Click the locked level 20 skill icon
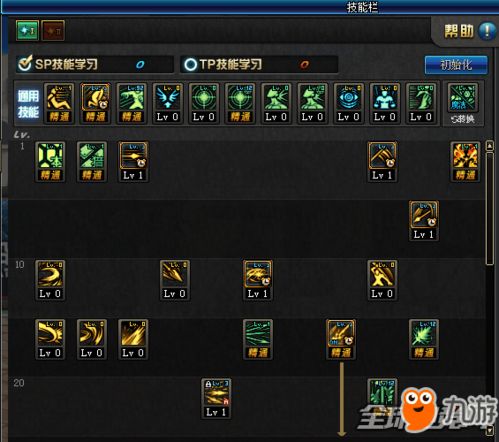 216,398
